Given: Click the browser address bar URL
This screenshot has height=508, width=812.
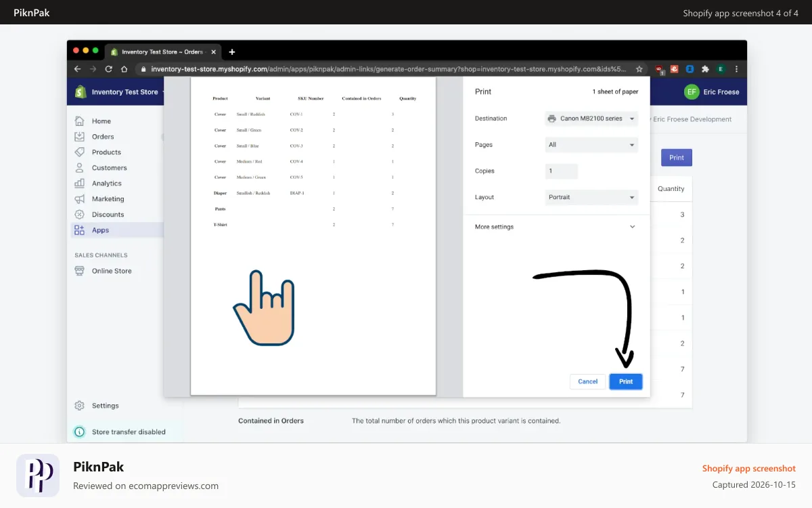Looking at the screenshot, I should (388, 69).
